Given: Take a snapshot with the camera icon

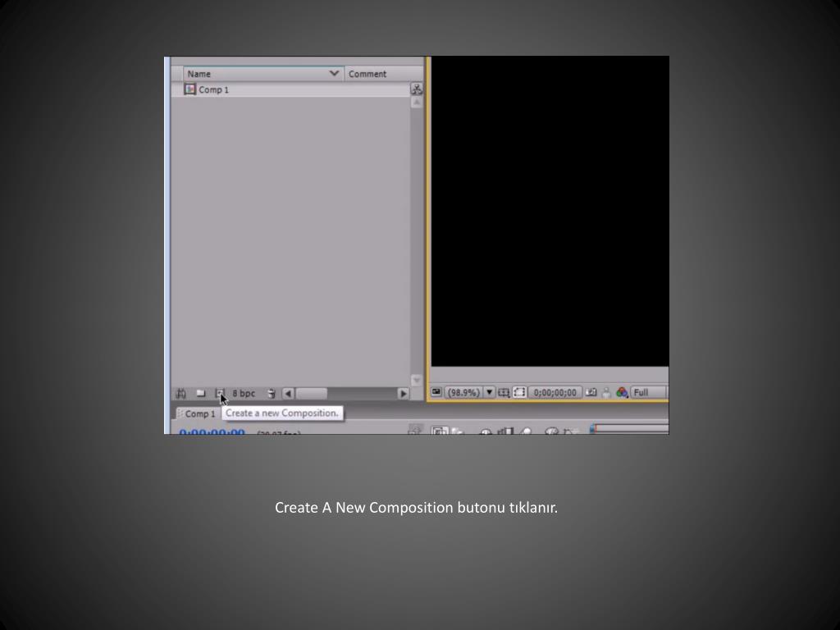Looking at the screenshot, I should [x=591, y=393].
